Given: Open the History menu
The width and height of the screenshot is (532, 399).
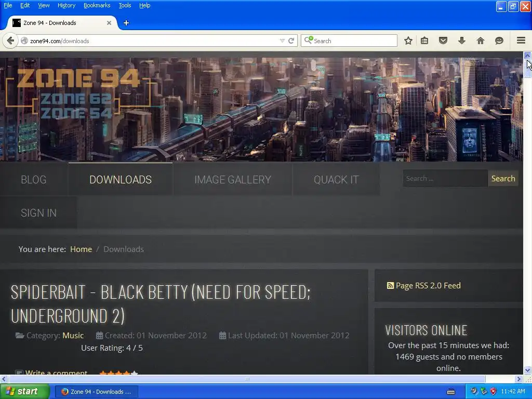Looking at the screenshot, I should click(x=66, y=5).
